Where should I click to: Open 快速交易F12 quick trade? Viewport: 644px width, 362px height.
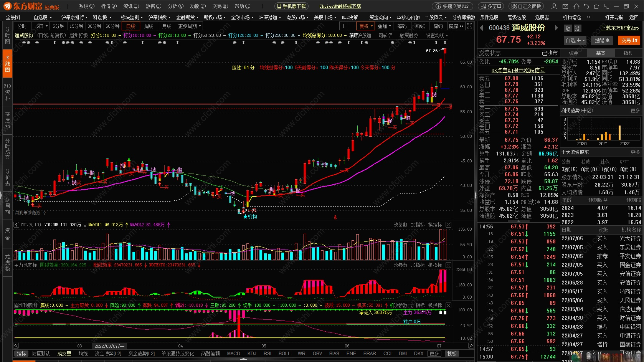coord(453,6)
